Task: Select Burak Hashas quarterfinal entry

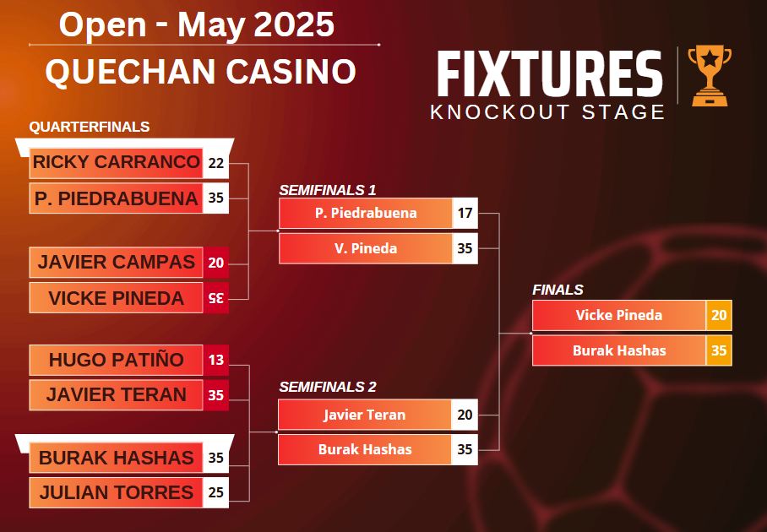Action: [x=117, y=458]
